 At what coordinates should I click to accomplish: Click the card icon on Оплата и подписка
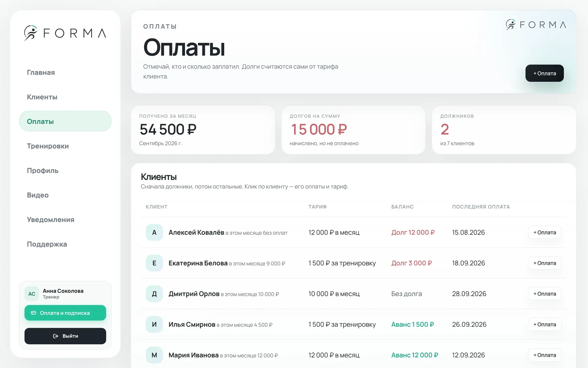pyautogui.click(x=33, y=313)
